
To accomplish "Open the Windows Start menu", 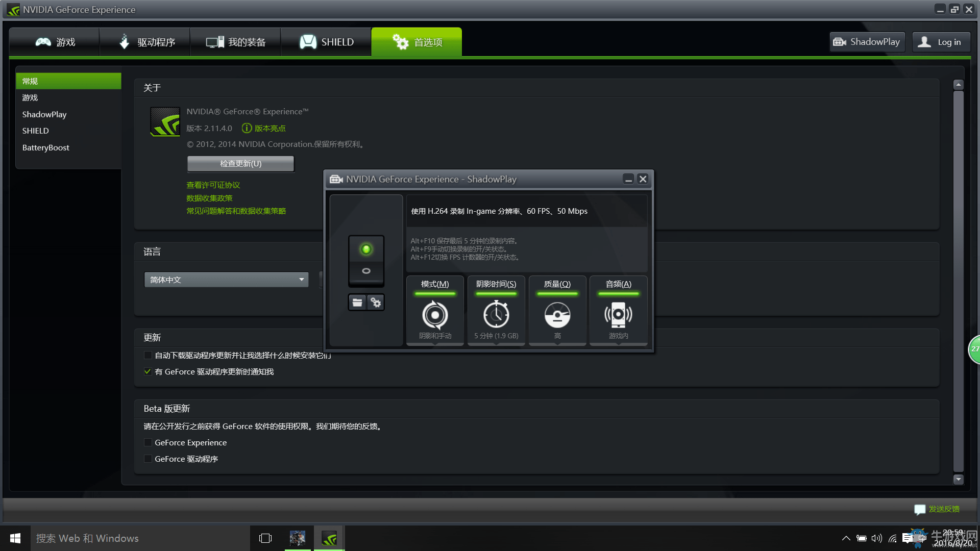I will 15,538.
